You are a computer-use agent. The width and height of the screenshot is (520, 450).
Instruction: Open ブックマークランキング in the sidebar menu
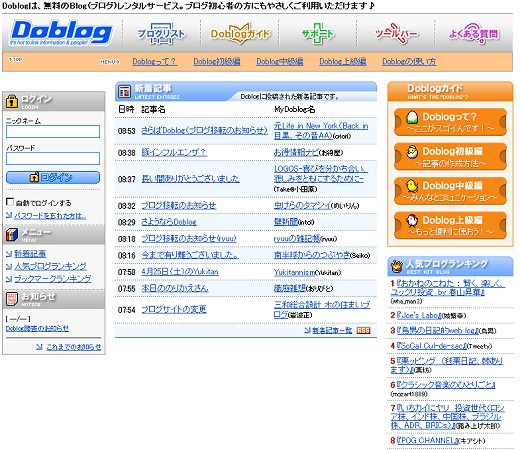[52, 279]
